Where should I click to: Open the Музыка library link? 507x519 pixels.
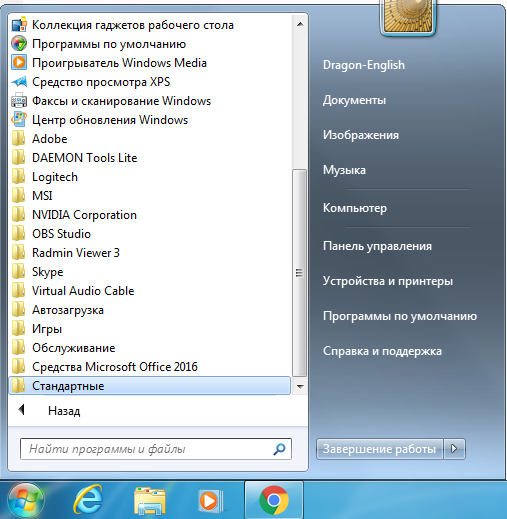pyautogui.click(x=344, y=170)
